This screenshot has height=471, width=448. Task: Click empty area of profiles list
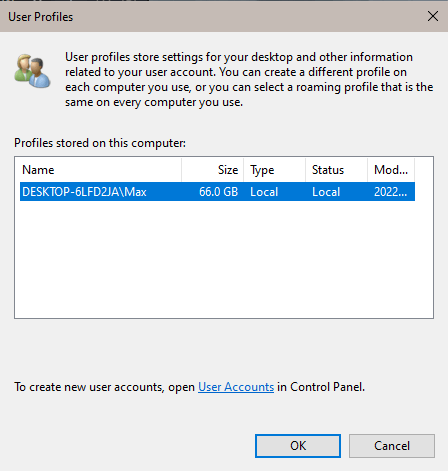(x=224, y=259)
